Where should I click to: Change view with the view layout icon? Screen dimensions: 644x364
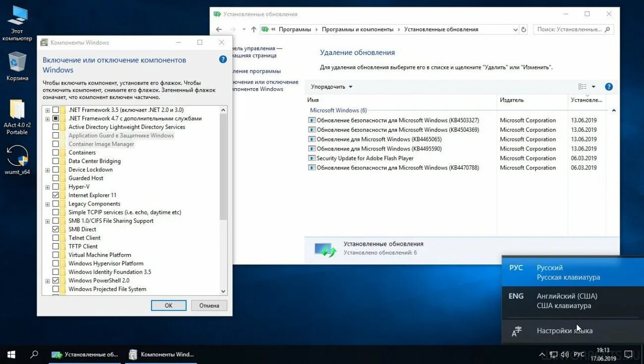583,87
